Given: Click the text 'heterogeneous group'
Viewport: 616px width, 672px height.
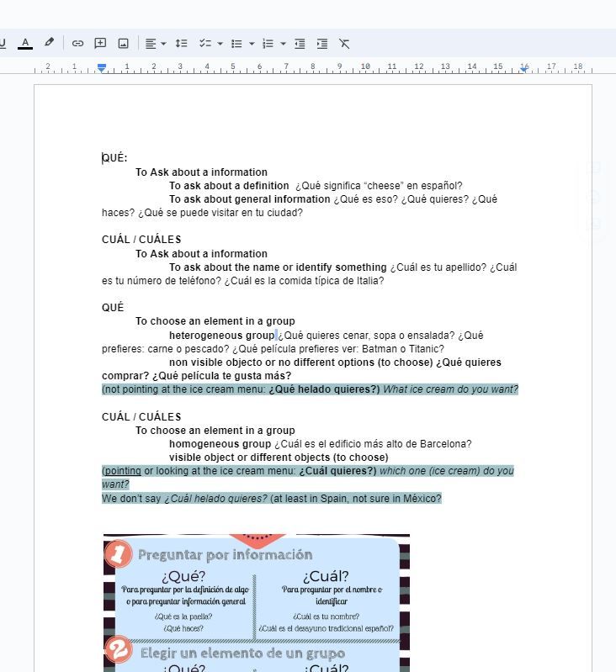Looking at the screenshot, I should point(221,335).
